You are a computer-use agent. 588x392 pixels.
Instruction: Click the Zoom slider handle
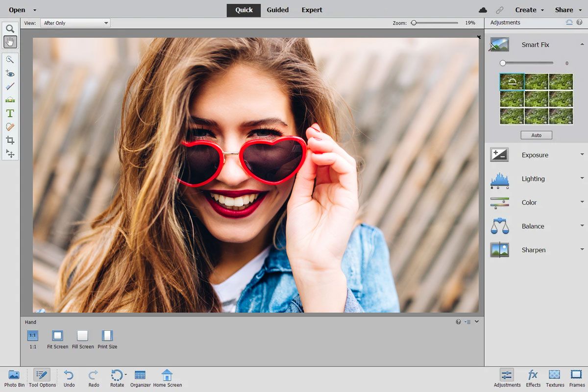414,23
